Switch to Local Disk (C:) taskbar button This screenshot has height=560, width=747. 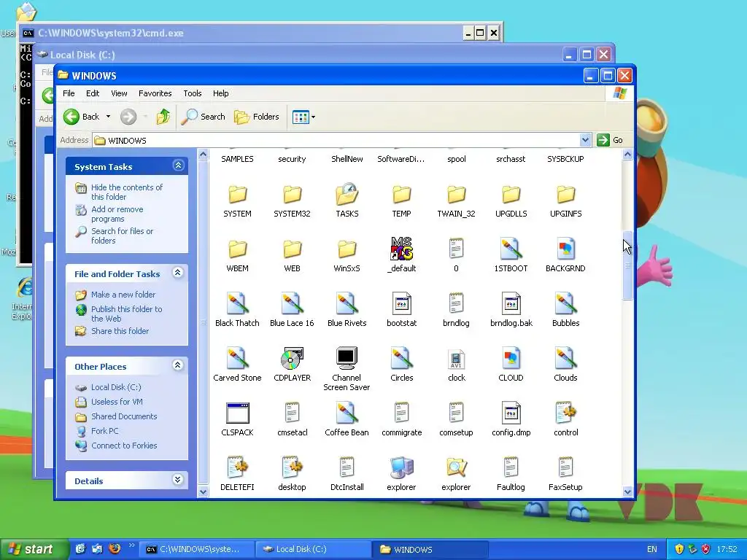point(313,550)
